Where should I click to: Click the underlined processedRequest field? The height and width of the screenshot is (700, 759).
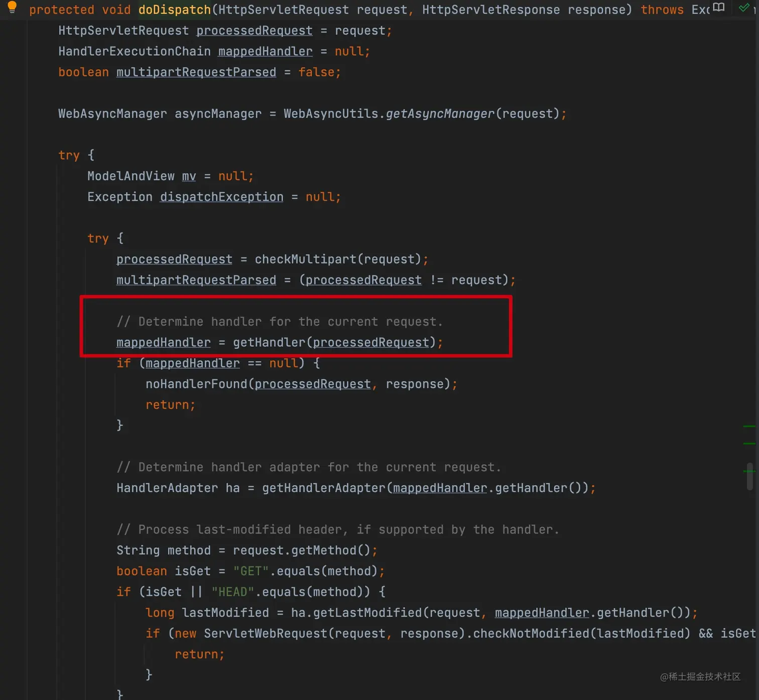254,30
